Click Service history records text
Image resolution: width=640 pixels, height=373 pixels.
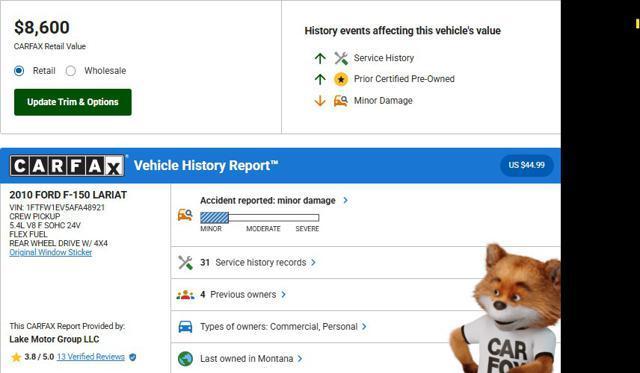point(261,262)
